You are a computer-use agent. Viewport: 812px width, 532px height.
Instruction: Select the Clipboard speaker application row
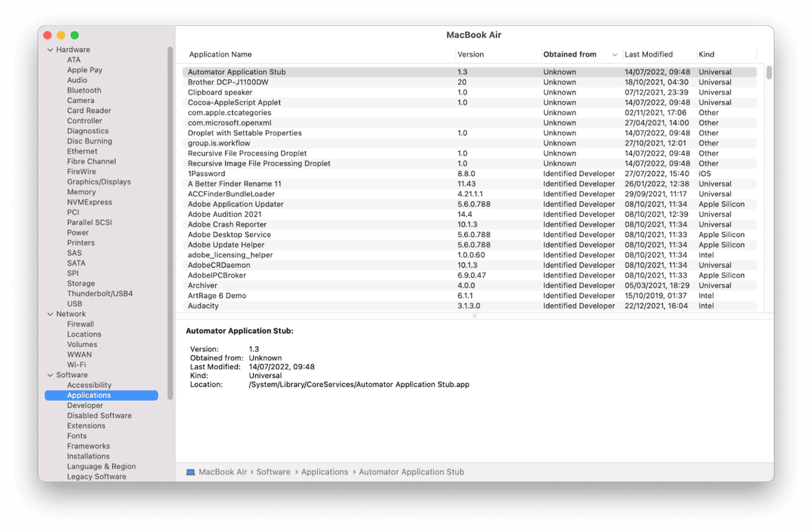tap(469, 93)
